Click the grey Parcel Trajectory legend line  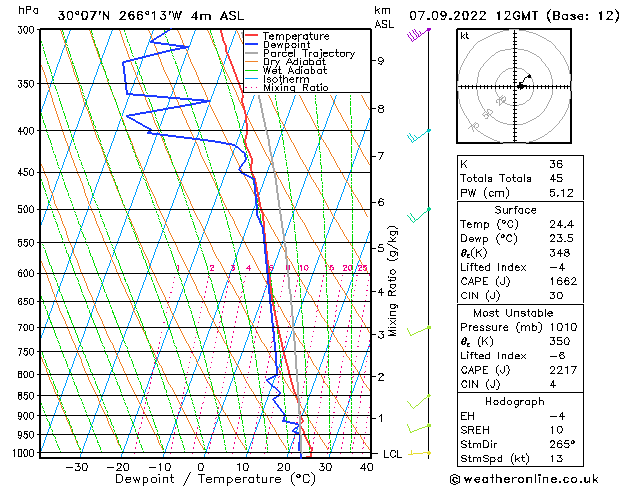tap(251, 53)
